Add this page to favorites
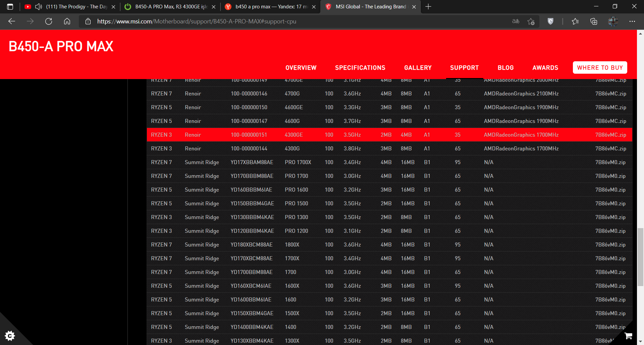The image size is (644, 345). coord(531,21)
